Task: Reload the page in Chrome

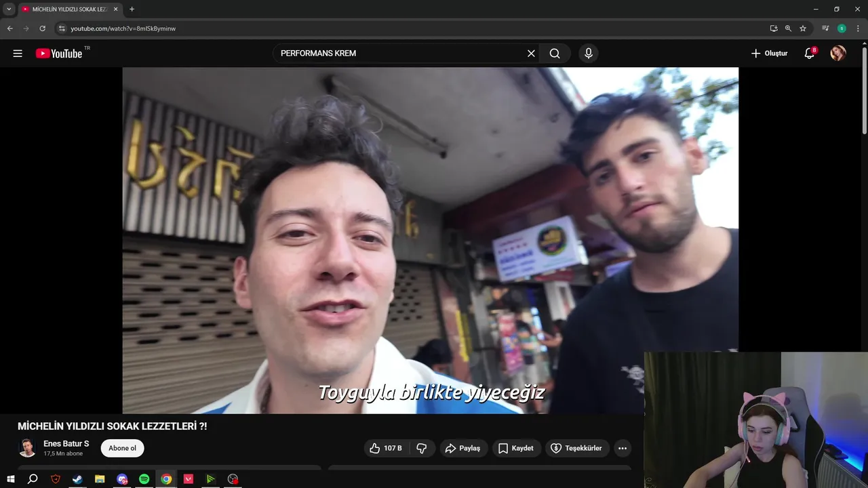Action: 42,28
